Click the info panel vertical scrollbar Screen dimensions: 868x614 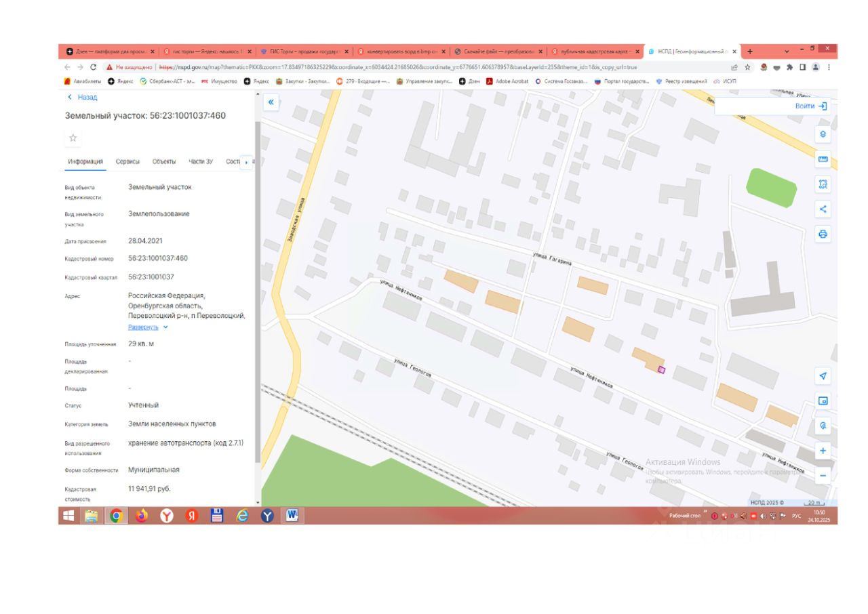(x=257, y=291)
